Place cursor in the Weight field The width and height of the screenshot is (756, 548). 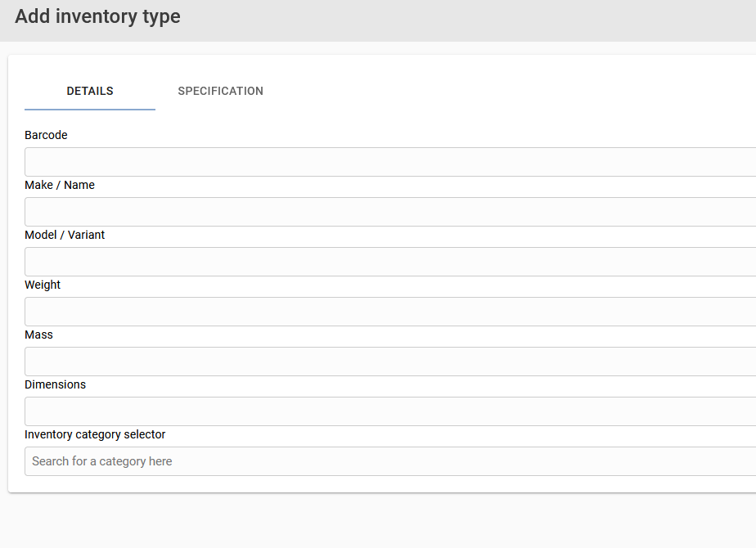tap(390, 312)
